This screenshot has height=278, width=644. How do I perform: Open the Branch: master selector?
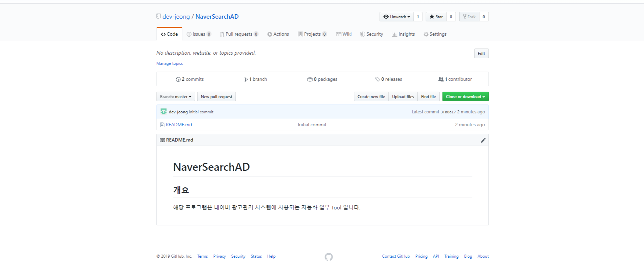tap(176, 97)
